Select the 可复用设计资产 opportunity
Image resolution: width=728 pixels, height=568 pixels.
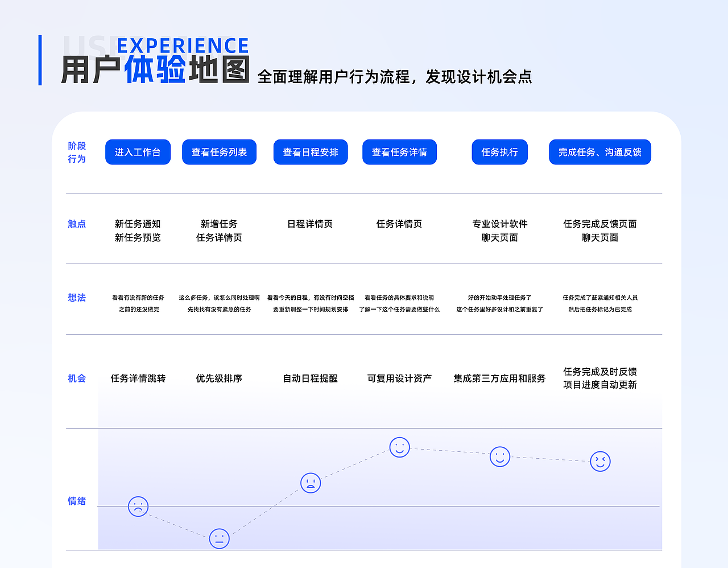(x=399, y=378)
